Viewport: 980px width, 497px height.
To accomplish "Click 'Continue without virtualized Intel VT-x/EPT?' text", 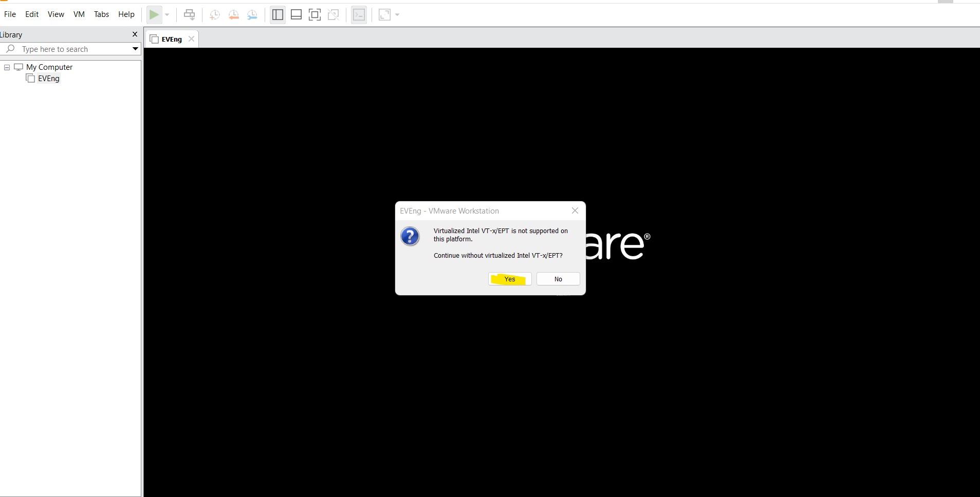I will [498, 256].
